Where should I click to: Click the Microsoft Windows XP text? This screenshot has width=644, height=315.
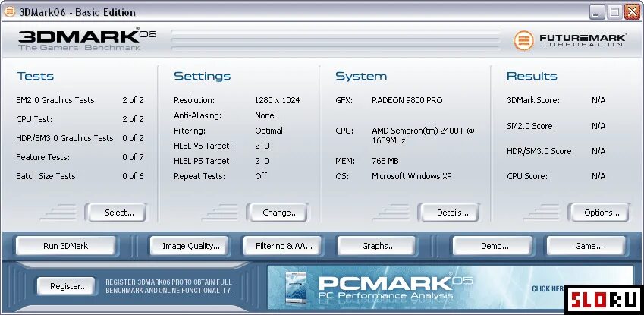coord(412,176)
